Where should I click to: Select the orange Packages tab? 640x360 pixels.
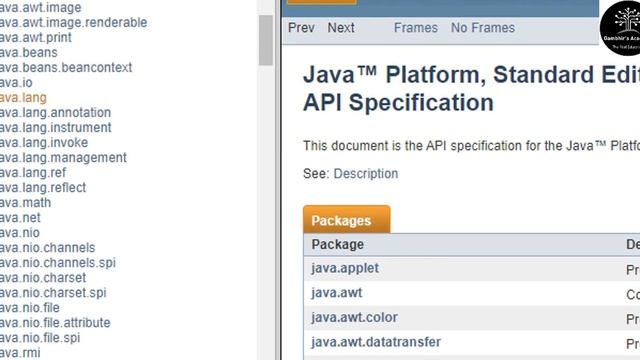[347, 220]
